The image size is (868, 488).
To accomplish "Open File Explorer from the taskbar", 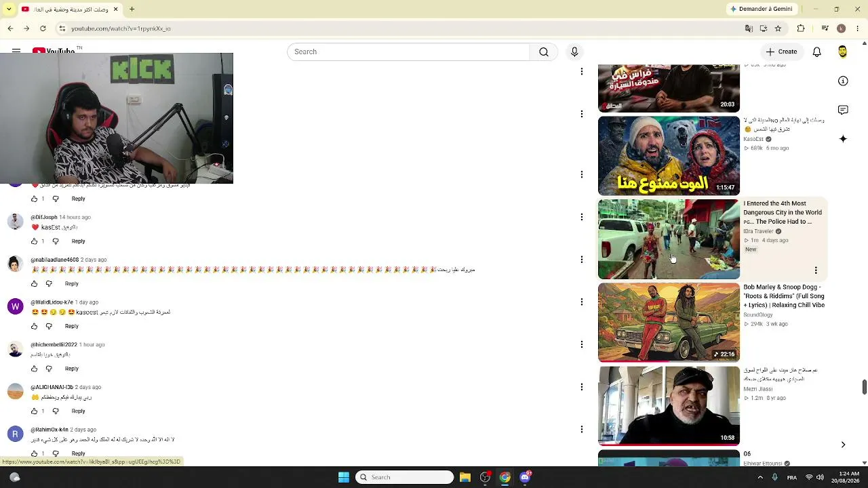I will click(x=465, y=477).
